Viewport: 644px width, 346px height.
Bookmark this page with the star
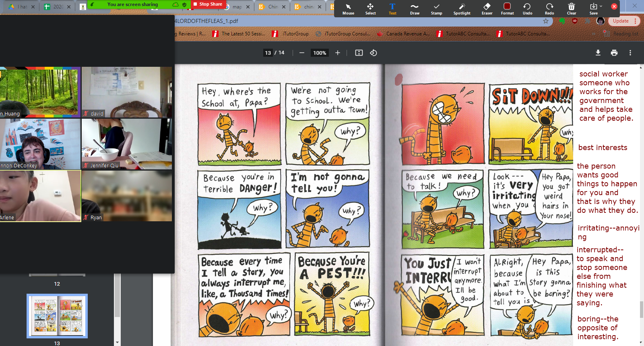[546, 21]
